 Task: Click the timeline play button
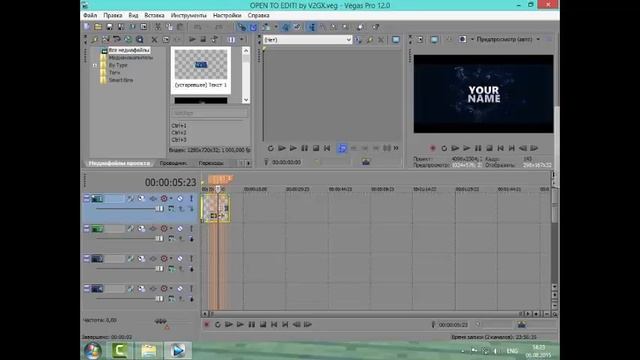pos(240,324)
